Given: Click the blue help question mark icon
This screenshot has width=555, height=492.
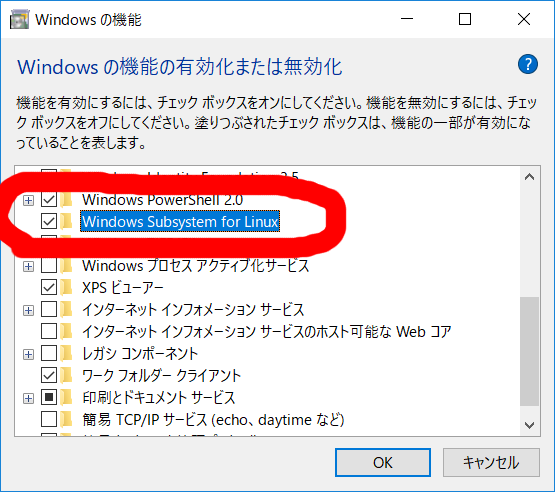Looking at the screenshot, I should (527, 64).
